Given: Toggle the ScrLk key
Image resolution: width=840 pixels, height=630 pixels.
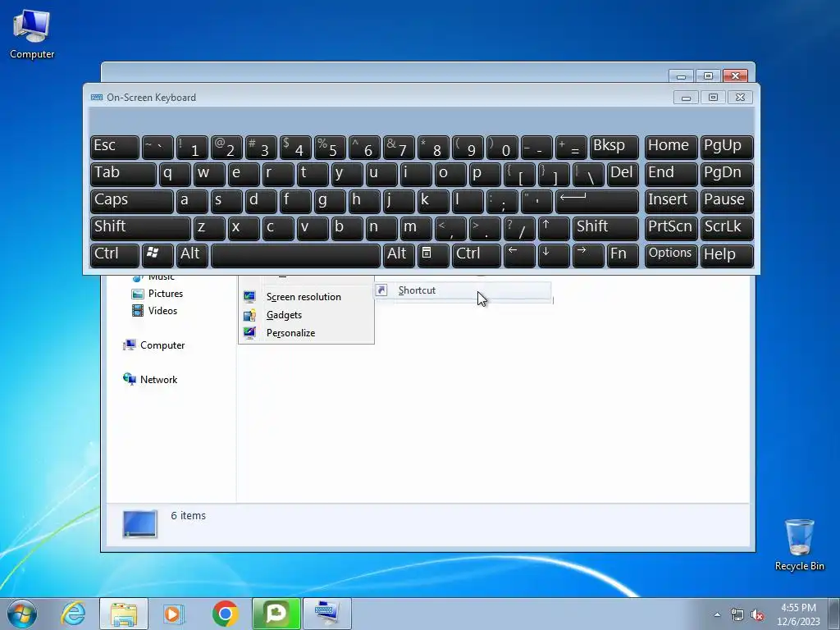Looking at the screenshot, I should pos(727,229).
